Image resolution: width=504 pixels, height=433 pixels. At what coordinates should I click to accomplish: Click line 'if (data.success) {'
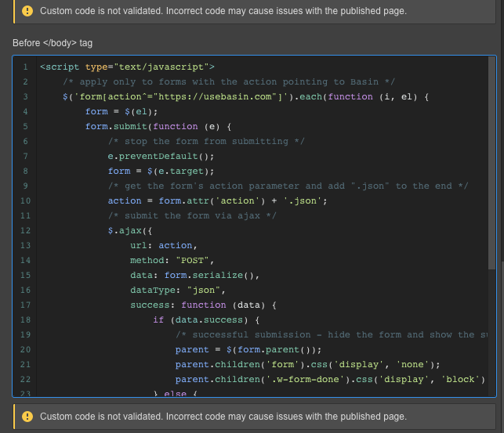tap(206, 319)
